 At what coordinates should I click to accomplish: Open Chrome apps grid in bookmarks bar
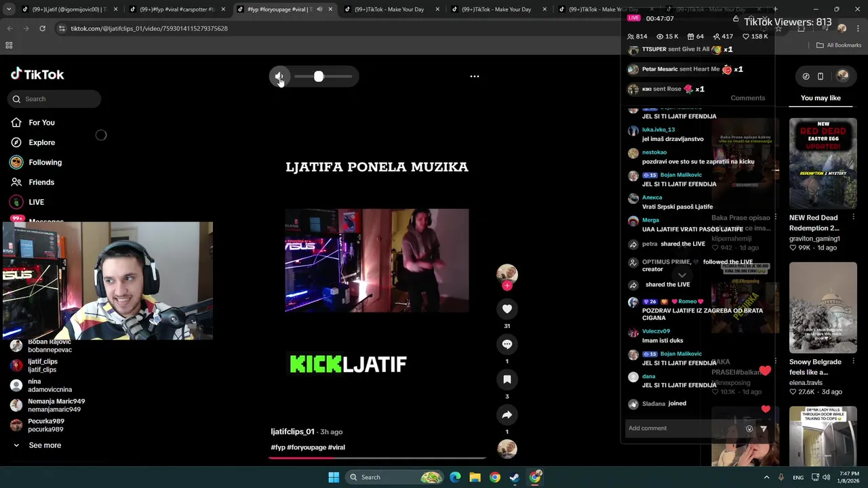[x=9, y=45]
